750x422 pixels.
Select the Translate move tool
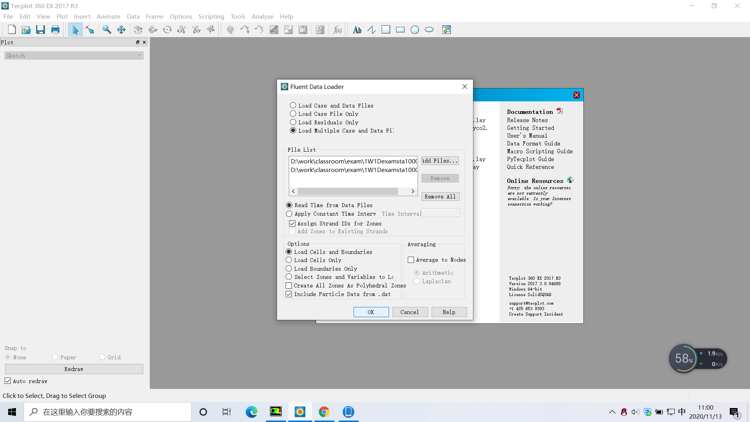point(121,30)
